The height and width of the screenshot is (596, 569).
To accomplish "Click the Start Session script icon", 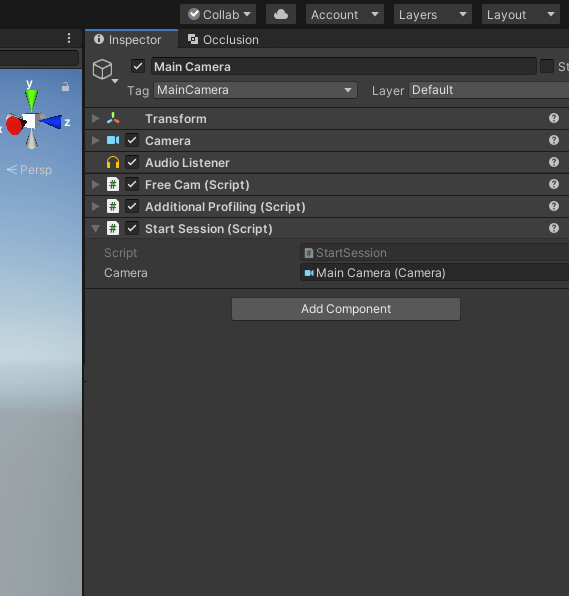I will 113,229.
